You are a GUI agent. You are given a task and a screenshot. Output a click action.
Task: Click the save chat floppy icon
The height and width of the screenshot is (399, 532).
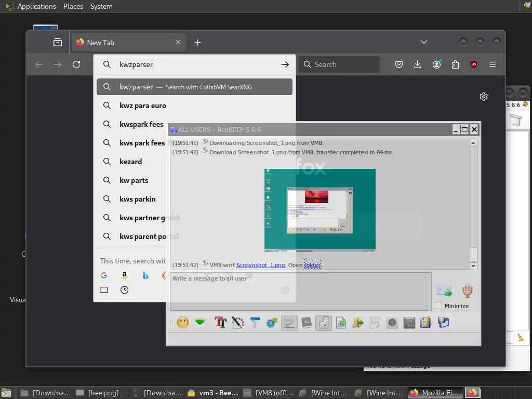(x=425, y=322)
